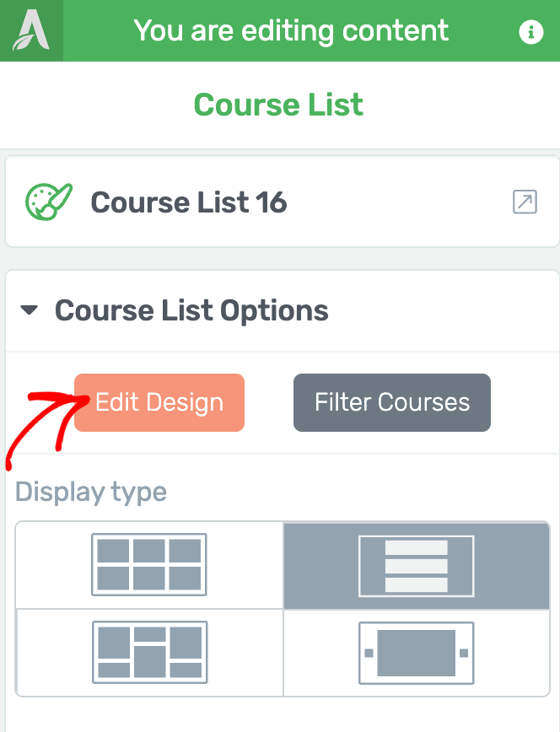Click the top row of list layout icon
The height and width of the screenshot is (732, 560).
[x=416, y=547]
